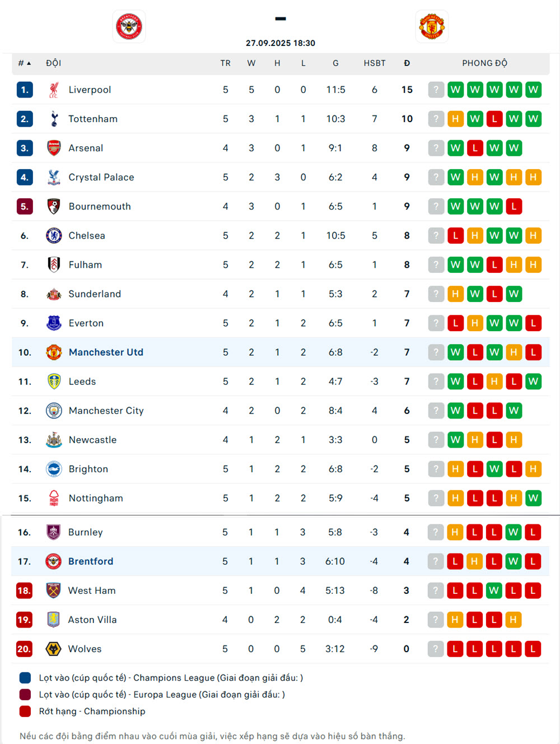Click the Newcastle club crest icon
Viewport: 560px width, 744px height.
point(54,440)
